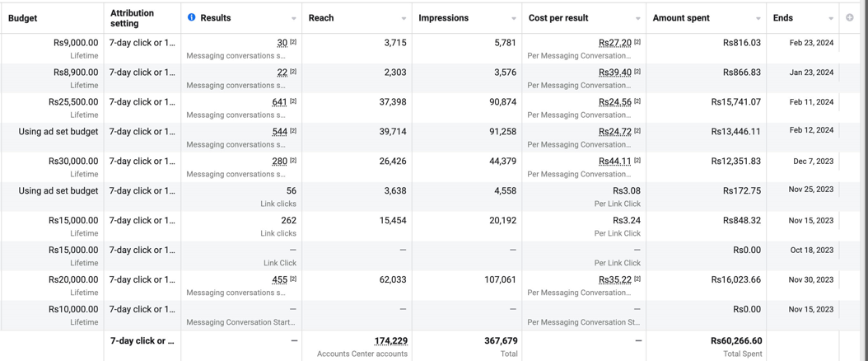Open the Ends column dropdown arrow
This screenshot has height=361, width=868.
click(831, 18)
